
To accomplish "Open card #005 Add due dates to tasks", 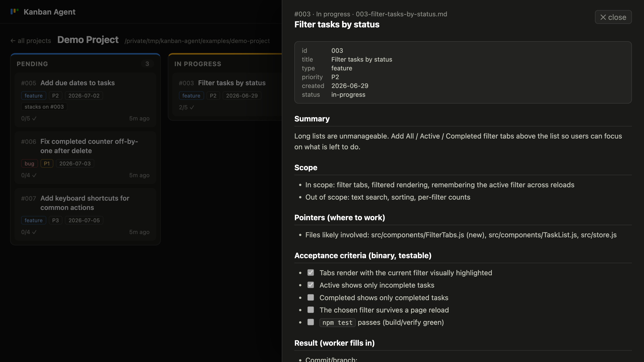I will [x=85, y=100].
